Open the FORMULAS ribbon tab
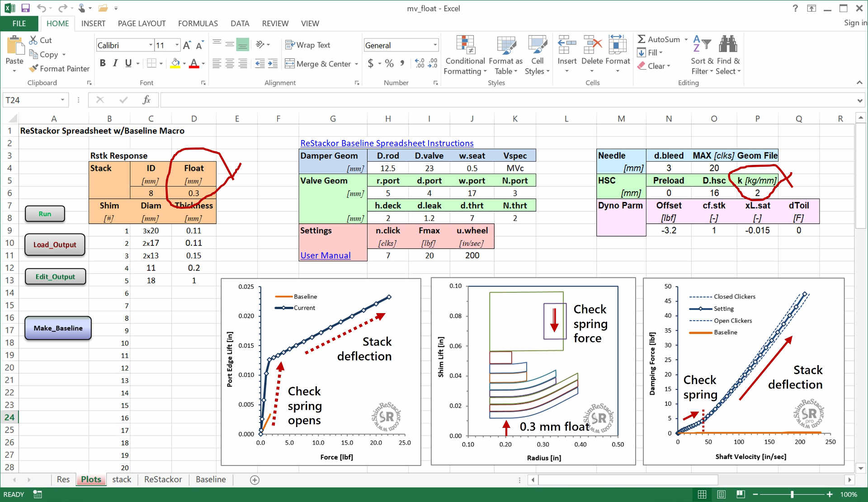This screenshot has width=868, height=502. (198, 23)
